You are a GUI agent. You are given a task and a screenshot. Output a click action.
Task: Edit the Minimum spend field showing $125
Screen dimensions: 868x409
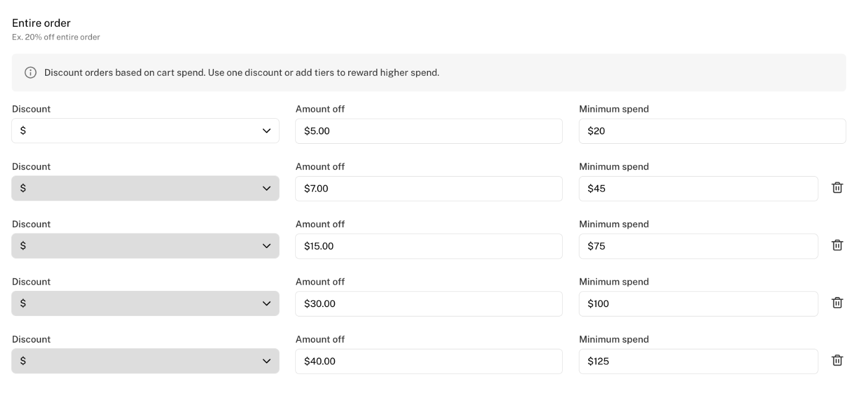coord(698,361)
